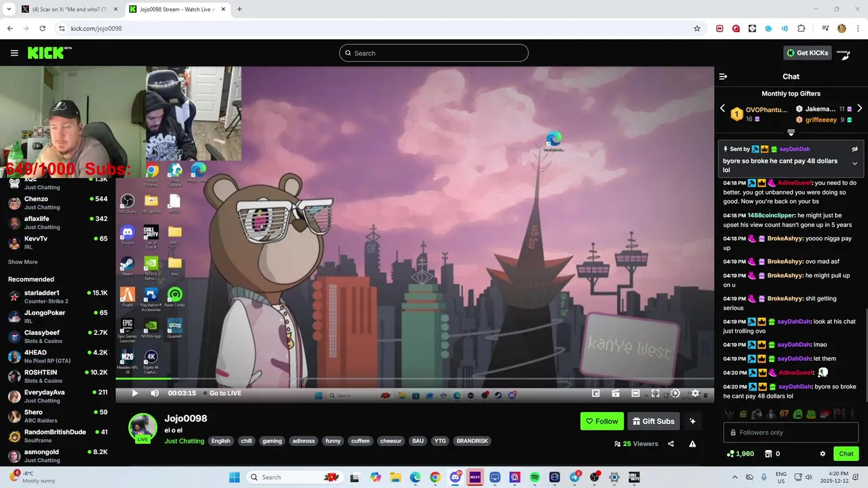Show previous top gifters
The height and width of the screenshot is (488, 868).
point(722,108)
